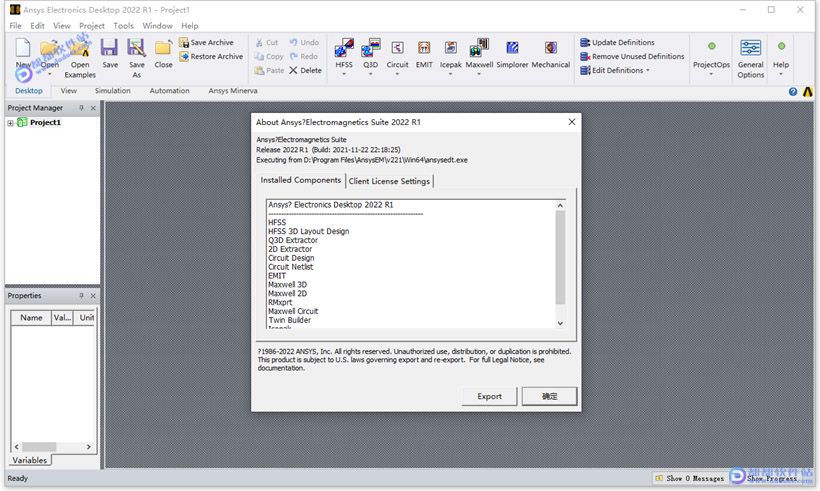Click the Delete command
The image size is (820, 491).
[x=305, y=71]
